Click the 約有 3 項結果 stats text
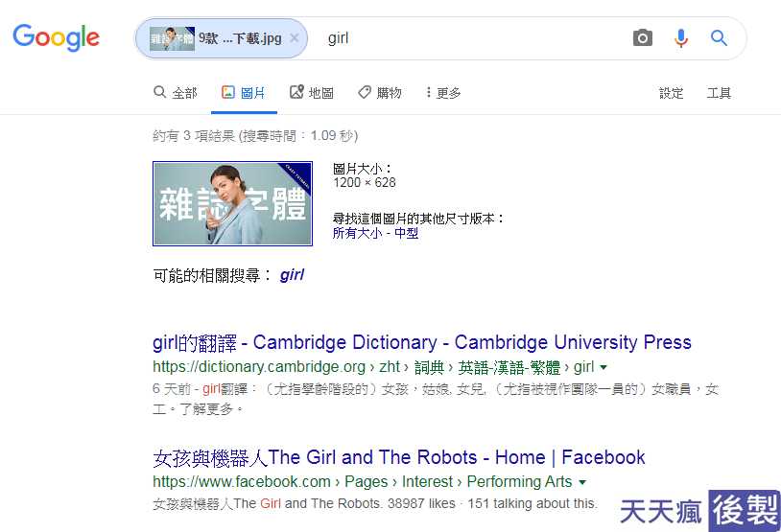 click(255, 136)
